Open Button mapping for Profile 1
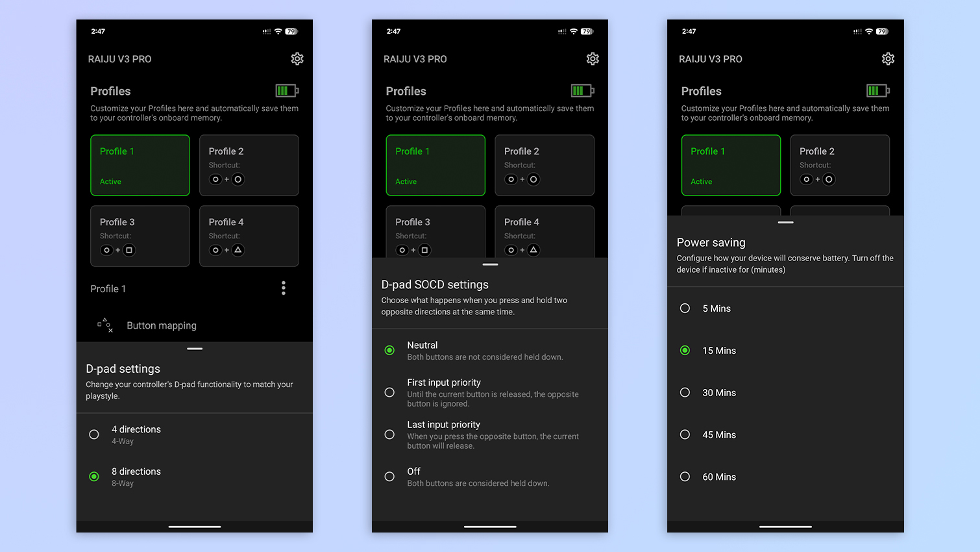The width and height of the screenshot is (980, 552). 161,325
